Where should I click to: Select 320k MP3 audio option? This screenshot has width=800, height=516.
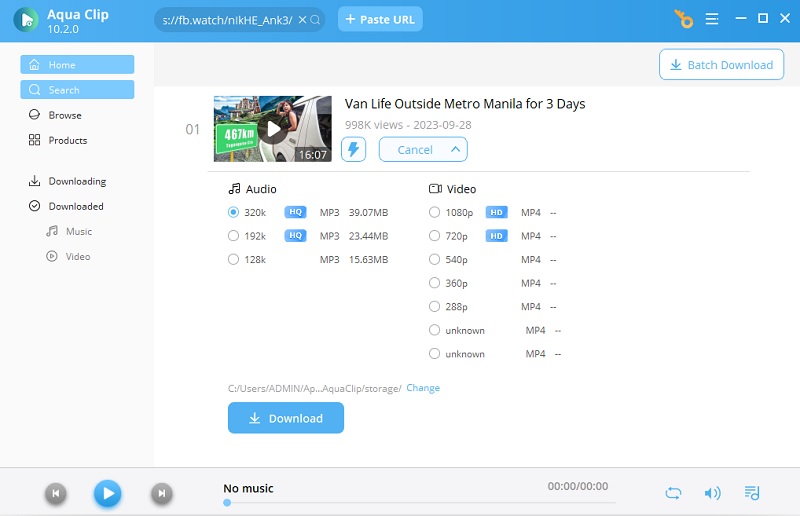click(x=233, y=212)
